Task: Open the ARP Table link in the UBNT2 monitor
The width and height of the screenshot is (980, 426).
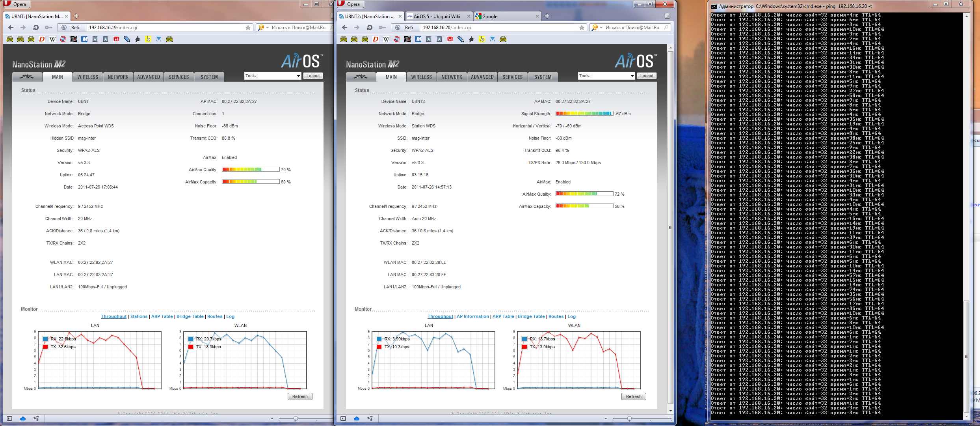Action: 503,316
